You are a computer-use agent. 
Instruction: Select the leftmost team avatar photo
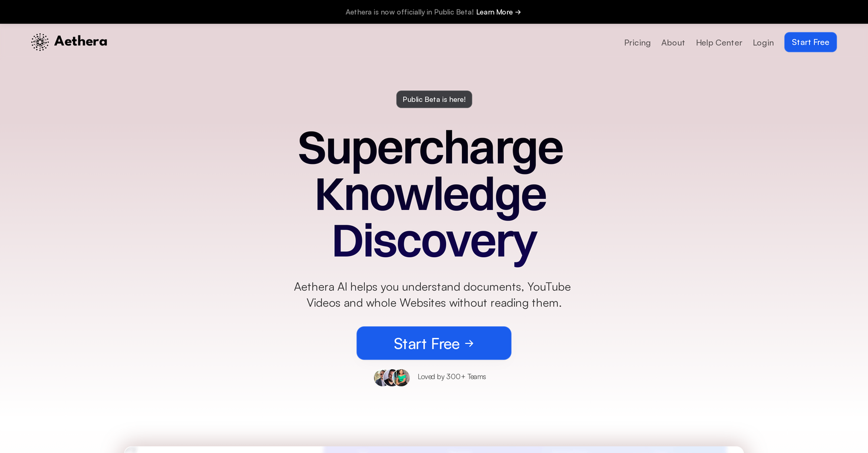tap(380, 377)
